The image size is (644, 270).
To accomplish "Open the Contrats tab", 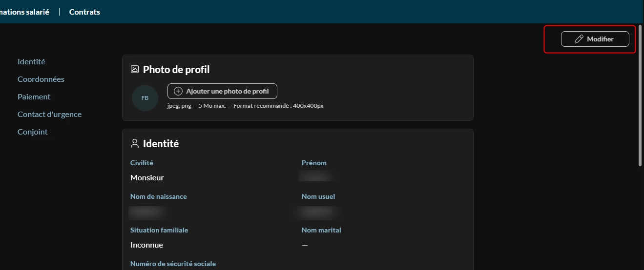I will [84, 12].
